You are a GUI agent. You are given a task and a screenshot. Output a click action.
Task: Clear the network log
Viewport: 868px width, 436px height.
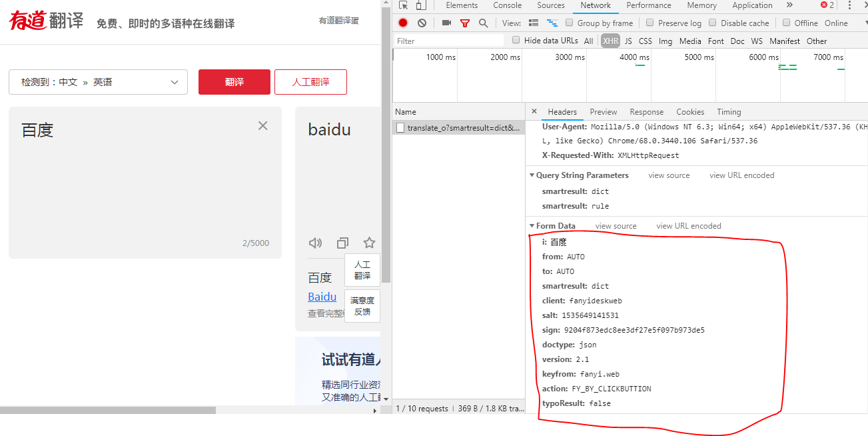[x=422, y=23]
